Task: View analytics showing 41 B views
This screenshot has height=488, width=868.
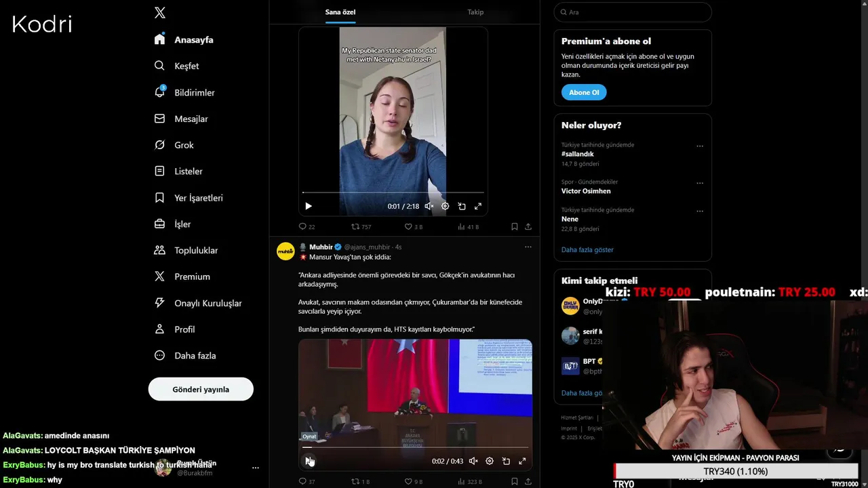Action: pyautogui.click(x=469, y=226)
